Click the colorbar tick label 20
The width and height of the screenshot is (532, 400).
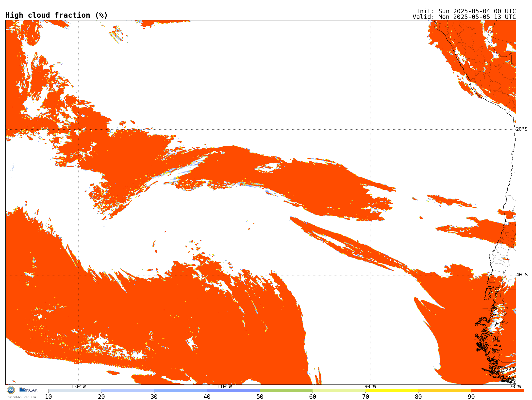pyautogui.click(x=101, y=397)
